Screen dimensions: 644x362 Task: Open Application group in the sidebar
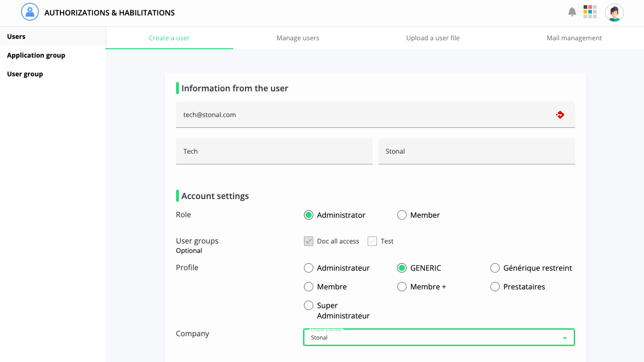[x=36, y=55]
